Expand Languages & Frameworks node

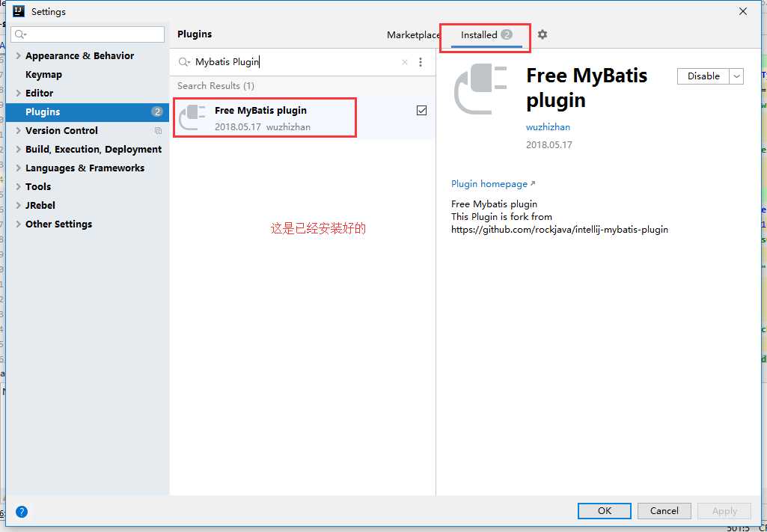coord(18,168)
